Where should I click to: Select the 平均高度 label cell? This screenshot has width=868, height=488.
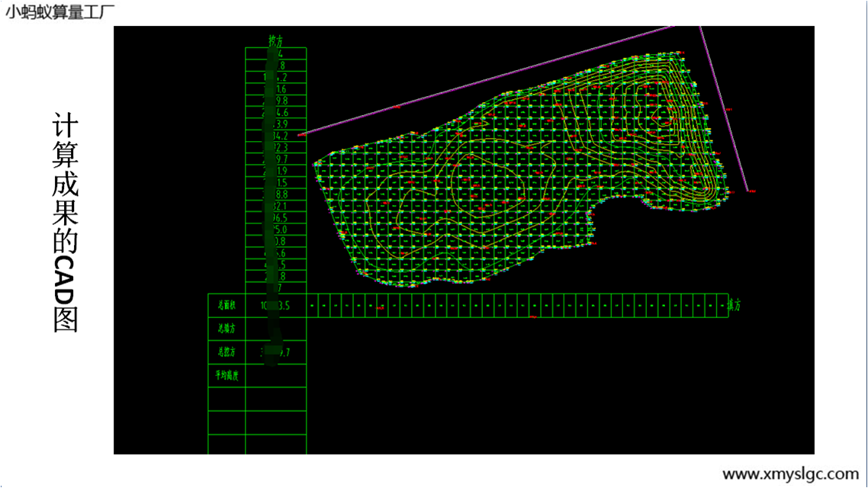coord(227,375)
